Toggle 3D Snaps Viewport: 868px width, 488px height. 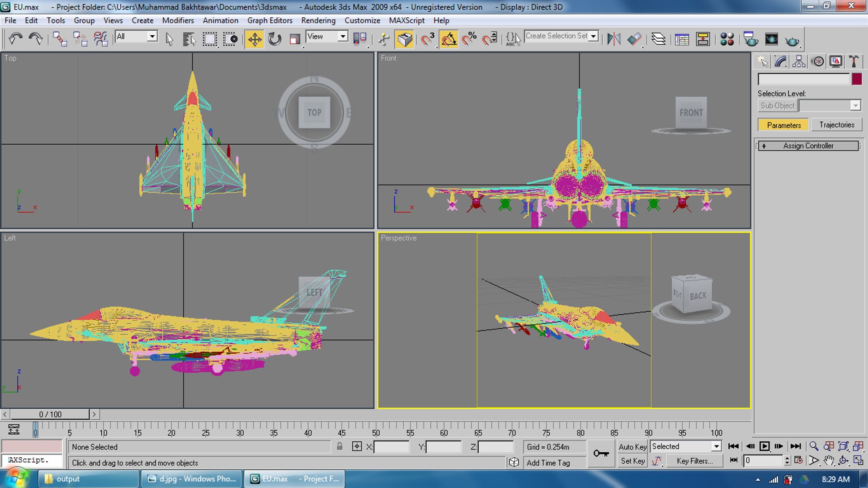427,39
